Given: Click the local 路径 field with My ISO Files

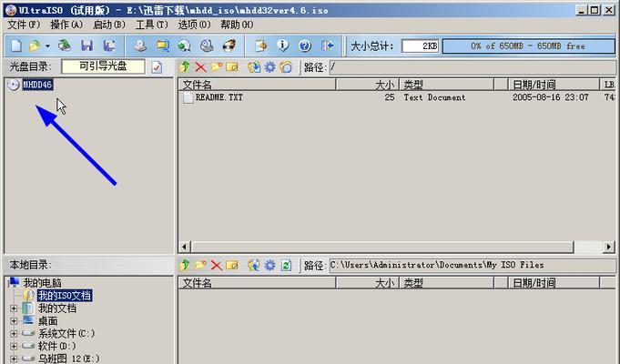Looking at the screenshot, I should 473,265.
